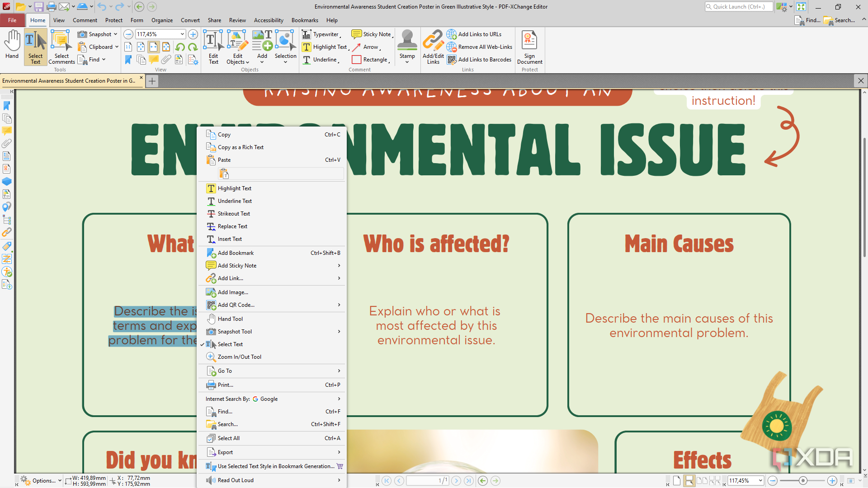Toggle Select Text in context menu
868x488 pixels.
click(230, 344)
